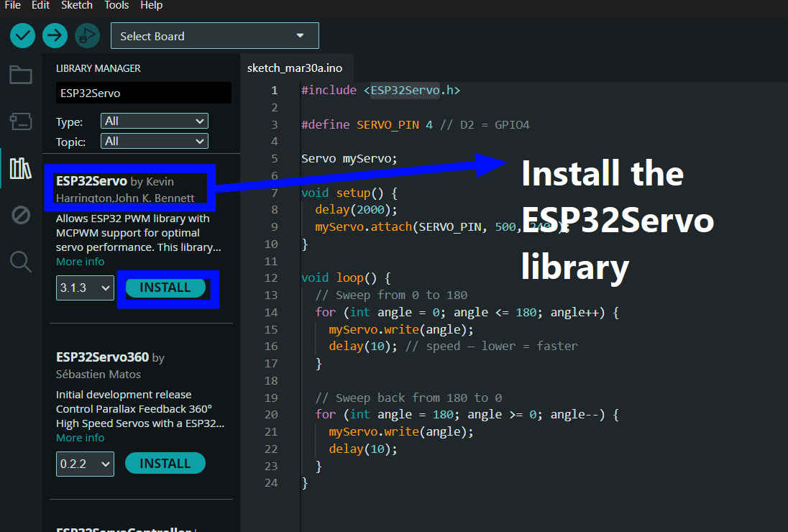Click the speed — lower = faster comment
This screenshot has width=788, height=532.
(x=492, y=346)
